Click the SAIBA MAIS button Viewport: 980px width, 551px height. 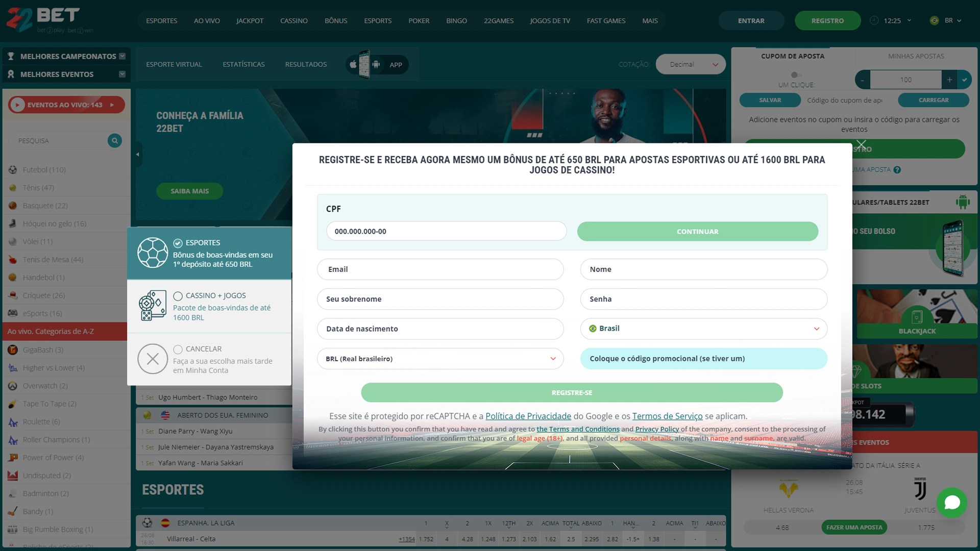(190, 191)
